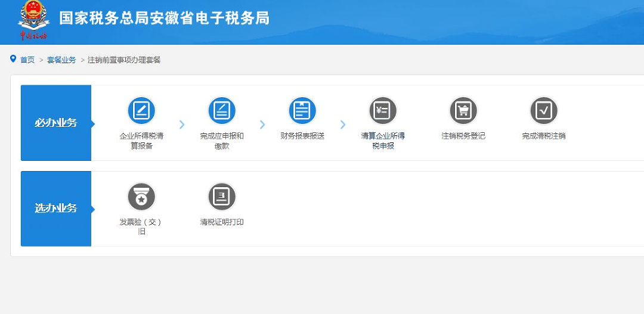Go to 套餐业务 breadcrumb link
The width and height of the screenshot is (644, 314).
point(61,60)
